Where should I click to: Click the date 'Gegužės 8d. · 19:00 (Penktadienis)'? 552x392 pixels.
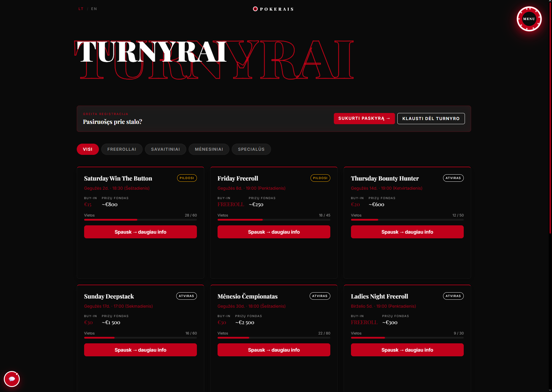point(251,188)
